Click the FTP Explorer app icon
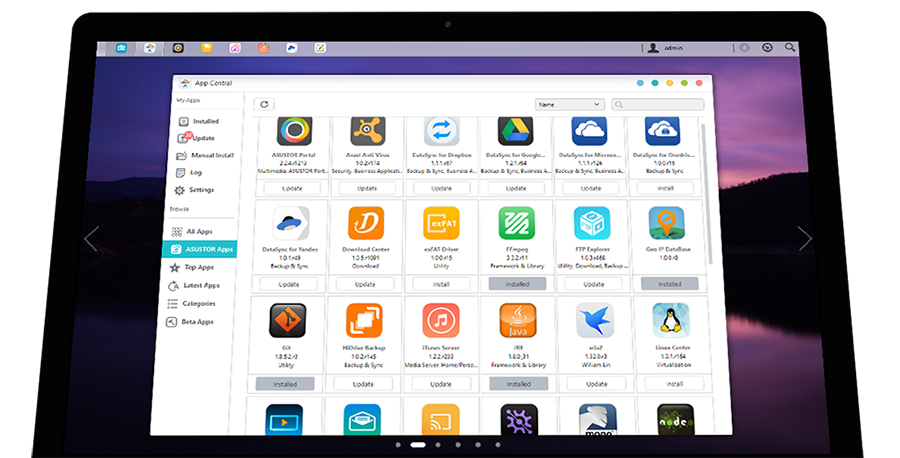 tap(592, 223)
